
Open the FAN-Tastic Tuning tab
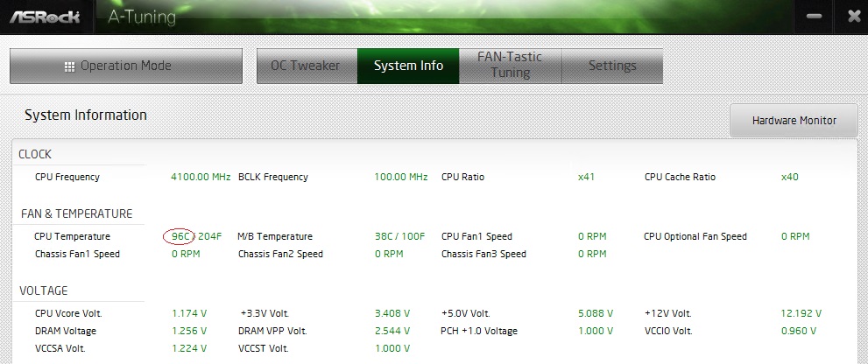click(511, 66)
